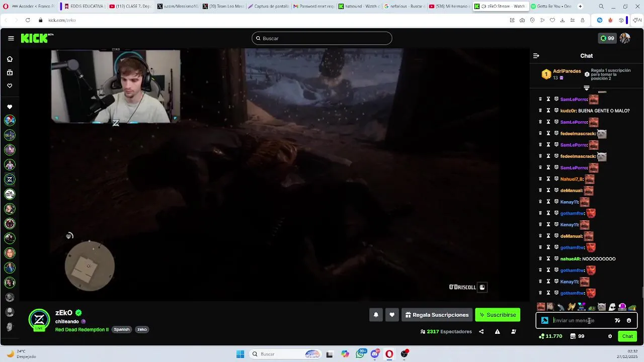Image resolution: width=644 pixels, height=362 pixels.
Task: Switch to Password reset Gmail tab
Action: (x=313, y=6)
